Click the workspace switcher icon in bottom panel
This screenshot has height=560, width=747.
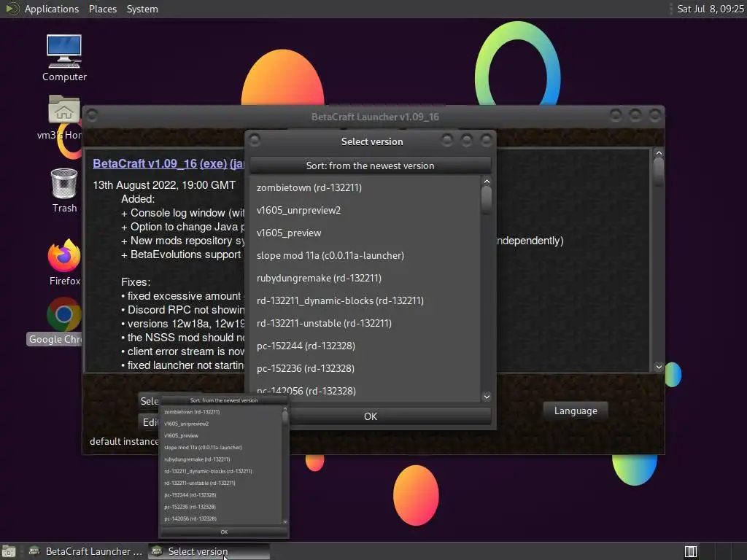pyautogui.click(x=690, y=551)
